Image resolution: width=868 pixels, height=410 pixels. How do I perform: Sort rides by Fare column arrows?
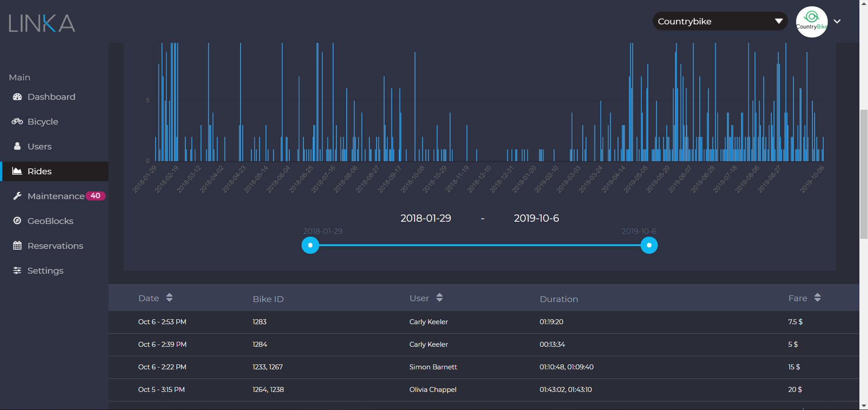tap(817, 298)
